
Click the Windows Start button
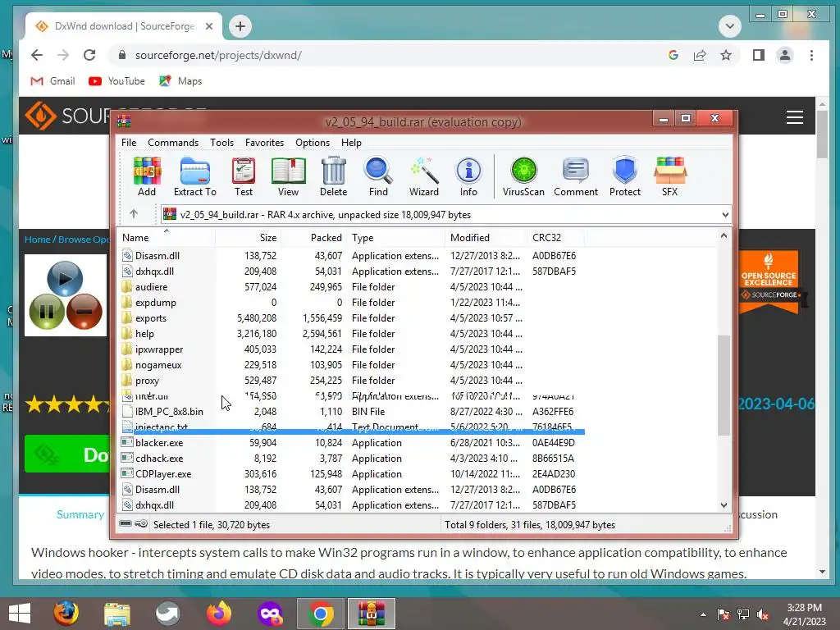tap(21, 614)
